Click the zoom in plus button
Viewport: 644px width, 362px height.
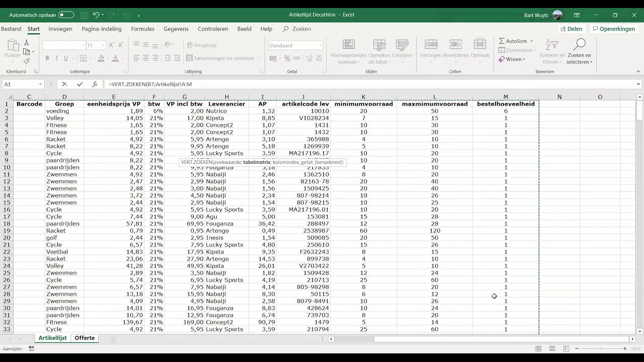coord(625,349)
